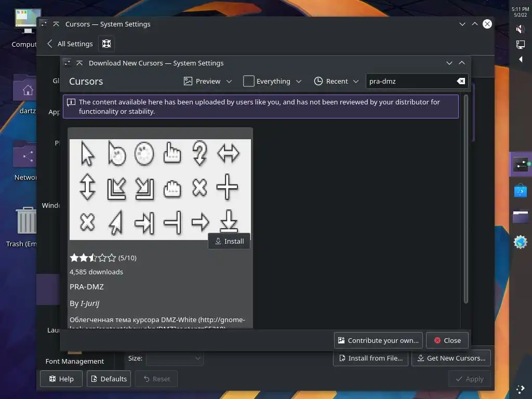Launch the web browser globe icon
This screenshot has width=532, height=399.
[x=521, y=242]
